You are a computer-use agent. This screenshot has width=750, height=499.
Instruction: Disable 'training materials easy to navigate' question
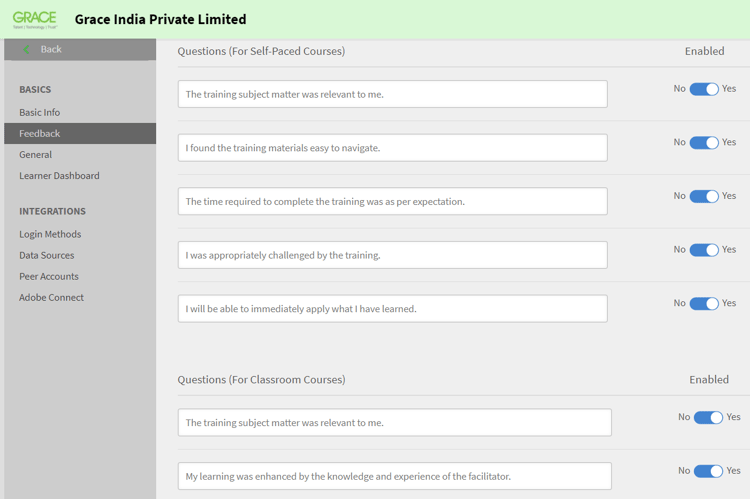(x=704, y=143)
